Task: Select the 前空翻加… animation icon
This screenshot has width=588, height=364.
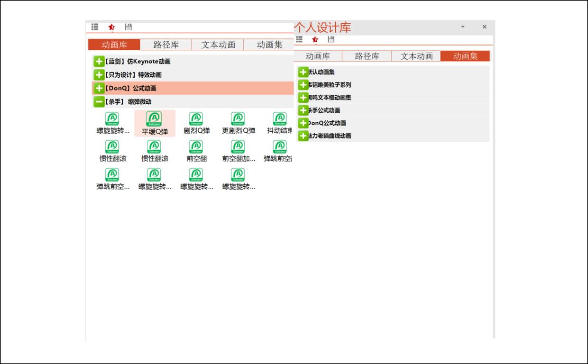Action: pos(238,147)
